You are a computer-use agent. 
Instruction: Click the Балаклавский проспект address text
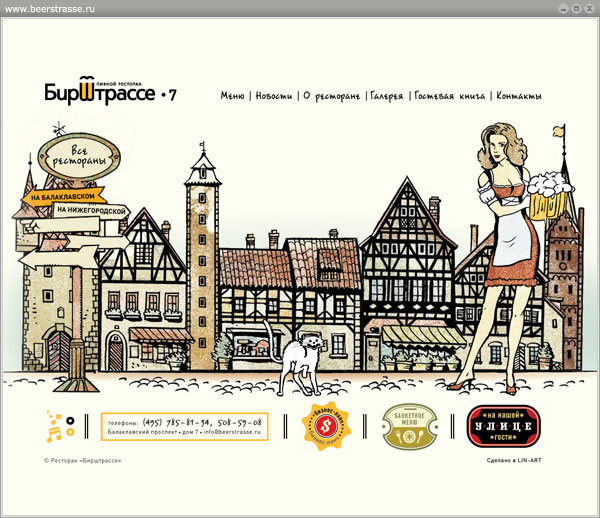pyautogui.click(x=142, y=432)
